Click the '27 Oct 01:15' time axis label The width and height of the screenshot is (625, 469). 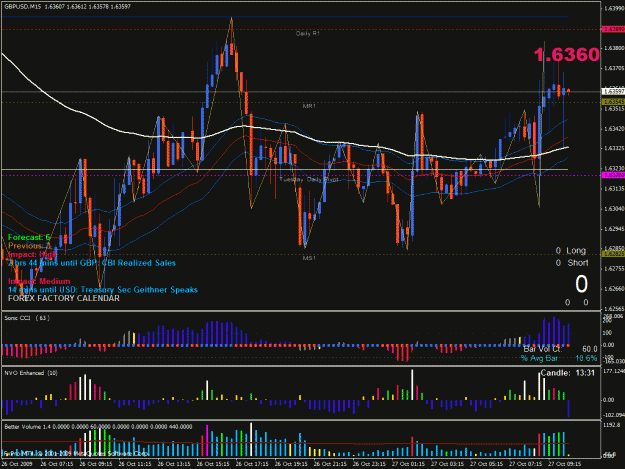(x=408, y=464)
